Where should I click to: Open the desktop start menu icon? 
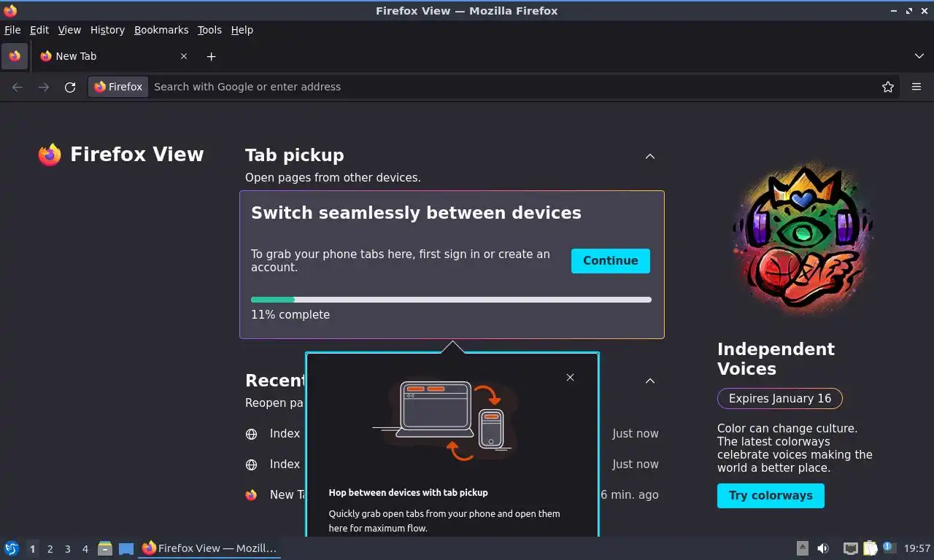(12, 548)
